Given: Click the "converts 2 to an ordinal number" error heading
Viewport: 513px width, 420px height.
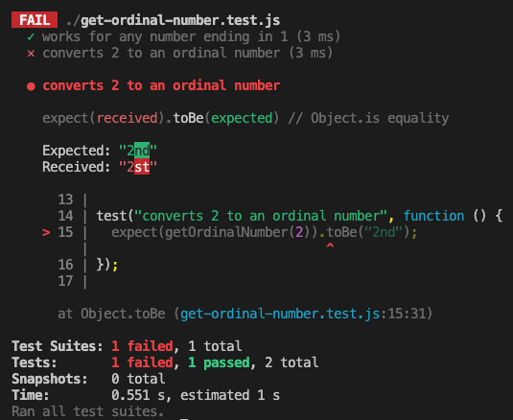Looking at the screenshot, I should (x=161, y=85).
